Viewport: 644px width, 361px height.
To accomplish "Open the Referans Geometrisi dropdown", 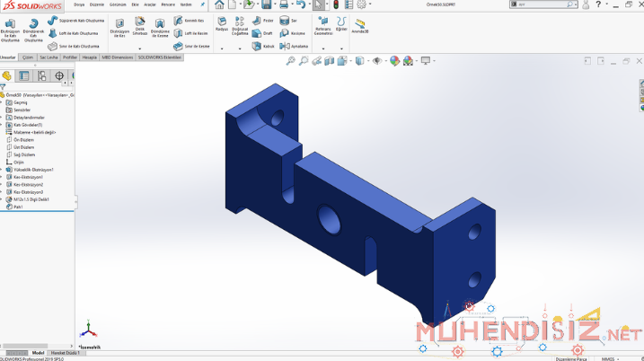I will pyautogui.click(x=323, y=26).
